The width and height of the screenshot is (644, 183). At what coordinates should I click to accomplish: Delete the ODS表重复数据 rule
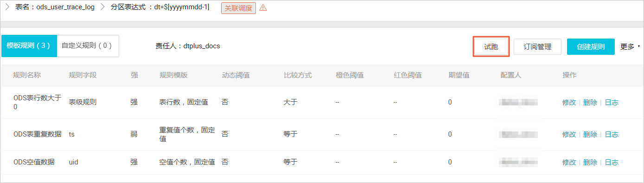click(590, 134)
